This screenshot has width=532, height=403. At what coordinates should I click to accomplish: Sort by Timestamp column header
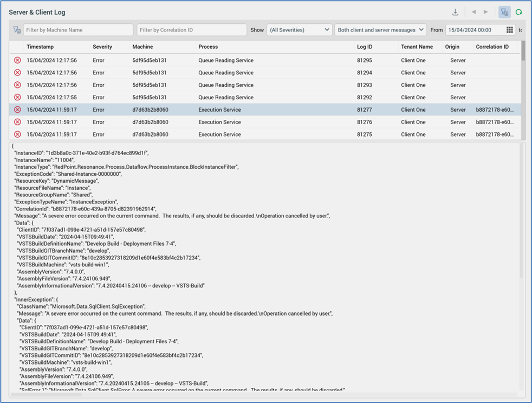(x=40, y=47)
